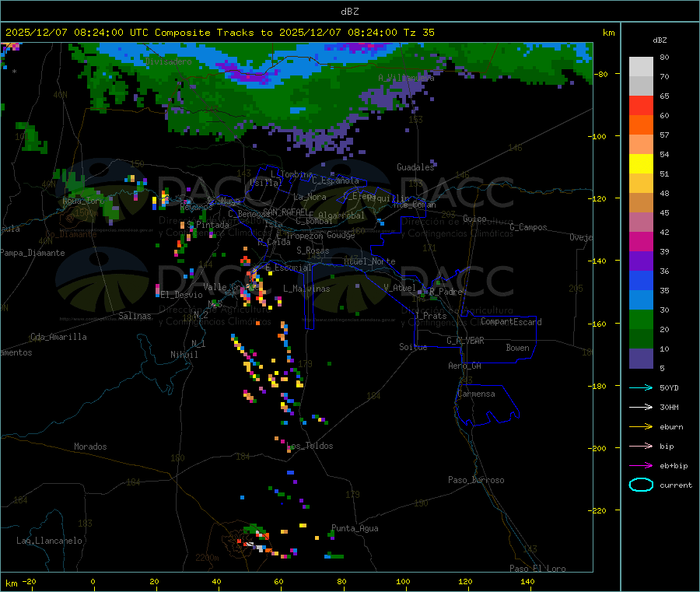Click the Cda_Amarilla map label

(58, 337)
